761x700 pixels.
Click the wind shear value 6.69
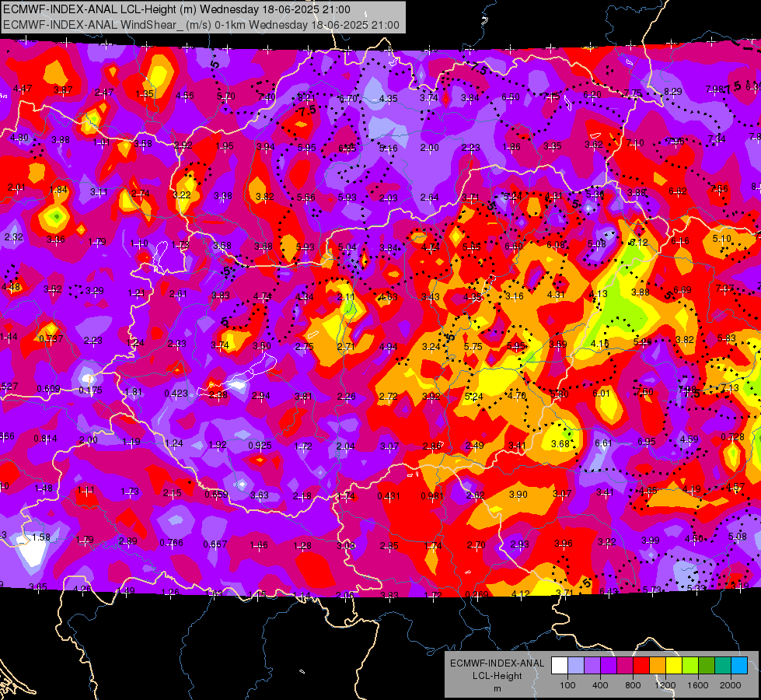pyautogui.click(x=682, y=290)
